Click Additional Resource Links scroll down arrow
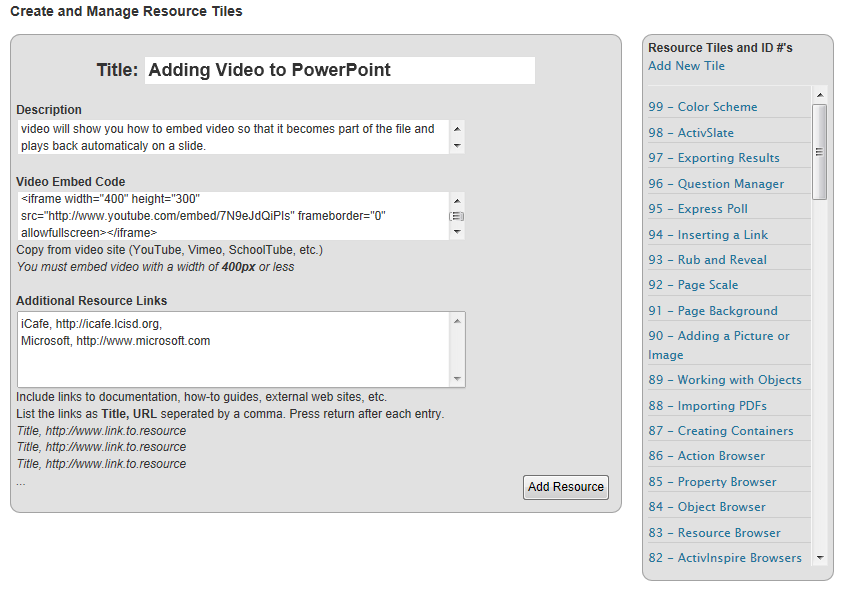Screen dimensions: 843x596 tap(457, 379)
